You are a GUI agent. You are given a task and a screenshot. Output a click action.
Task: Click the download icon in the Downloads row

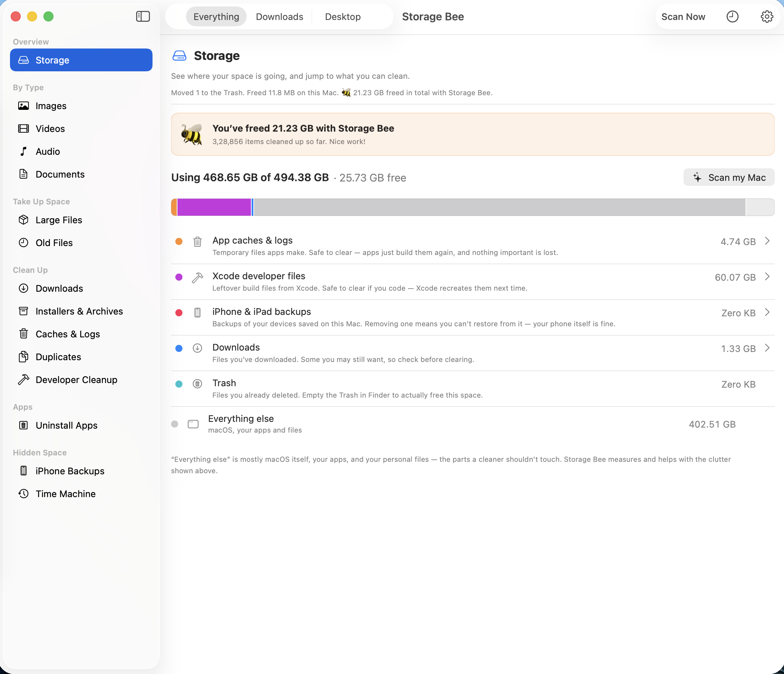pos(197,348)
